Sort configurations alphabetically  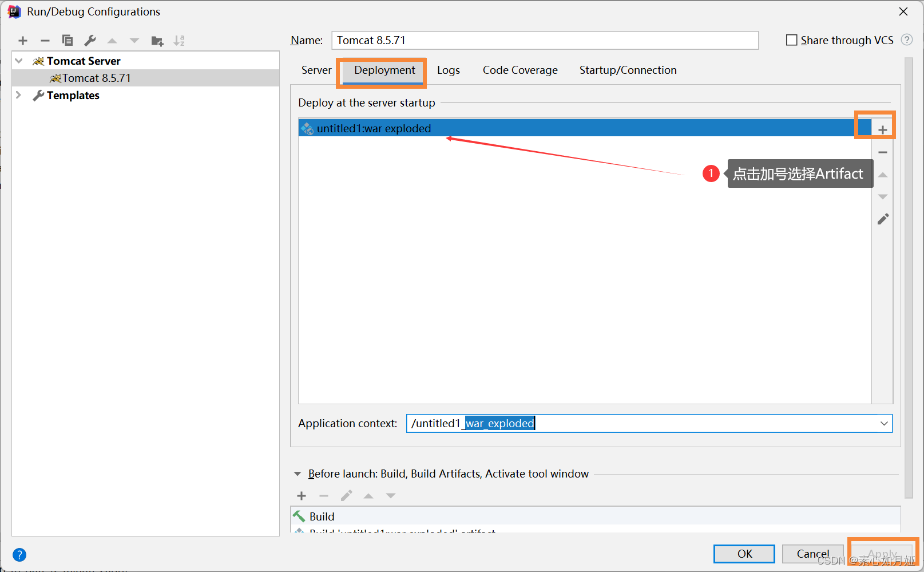tap(179, 41)
